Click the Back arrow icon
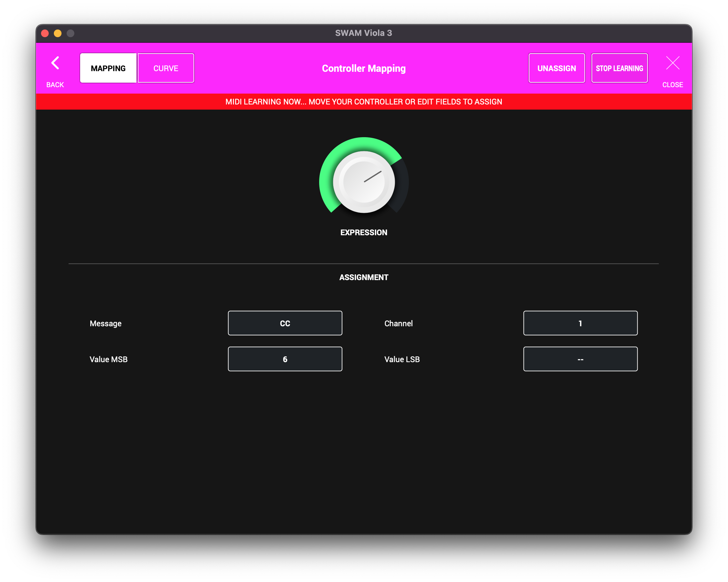The width and height of the screenshot is (728, 582). tap(55, 63)
